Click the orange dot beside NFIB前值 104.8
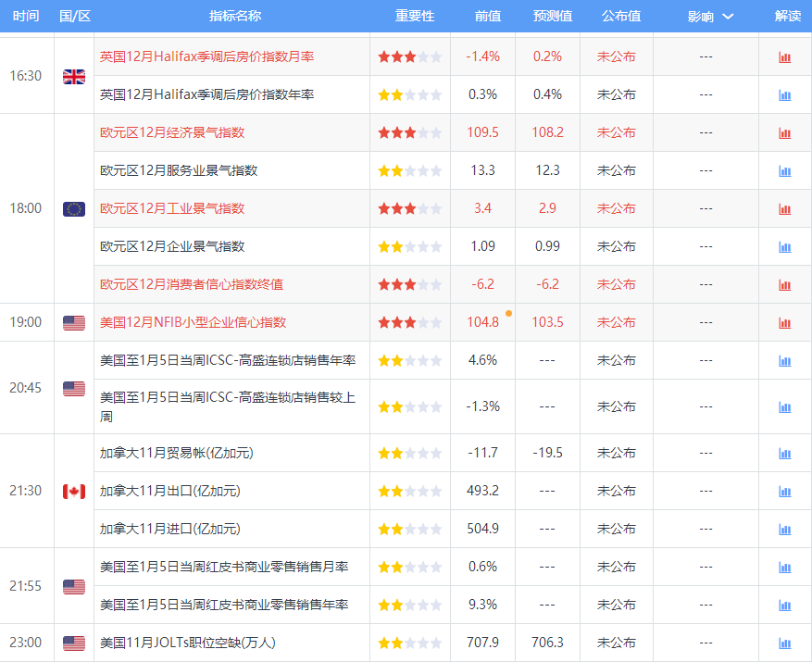812x662 pixels. coord(509,314)
